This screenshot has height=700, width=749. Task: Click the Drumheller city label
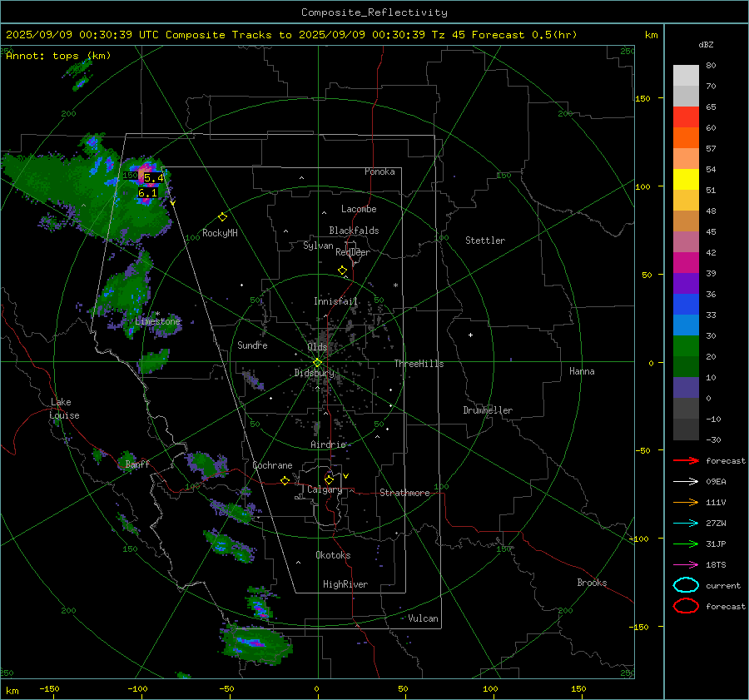point(488,410)
